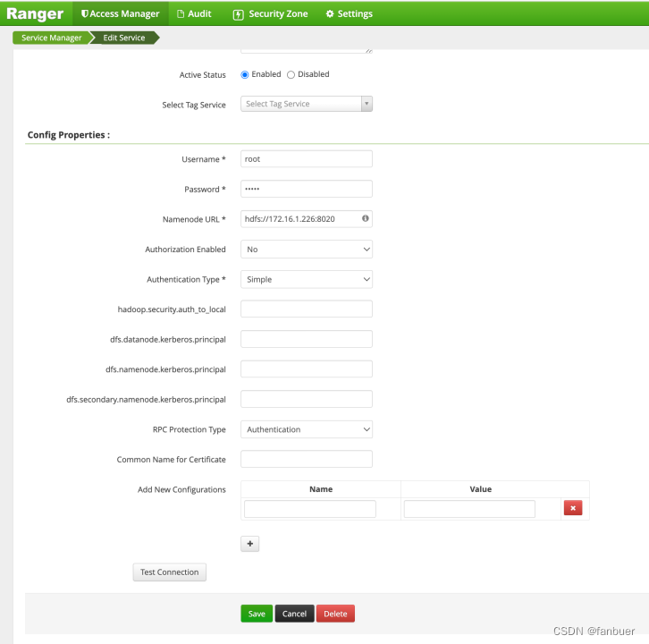649x644 pixels.
Task: Click the new configuration Value field
Action: coord(469,509)
